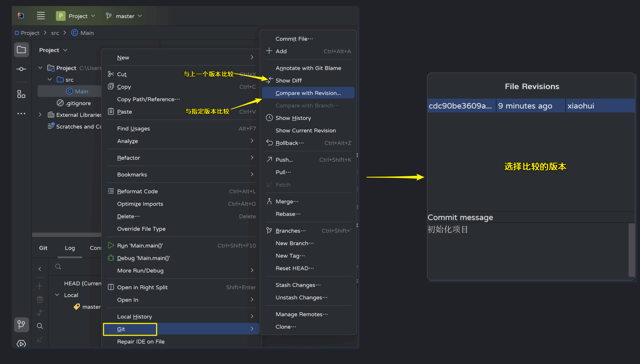Open the Project view selector dropdown
The image size is (640, 364).
[53, 50]
